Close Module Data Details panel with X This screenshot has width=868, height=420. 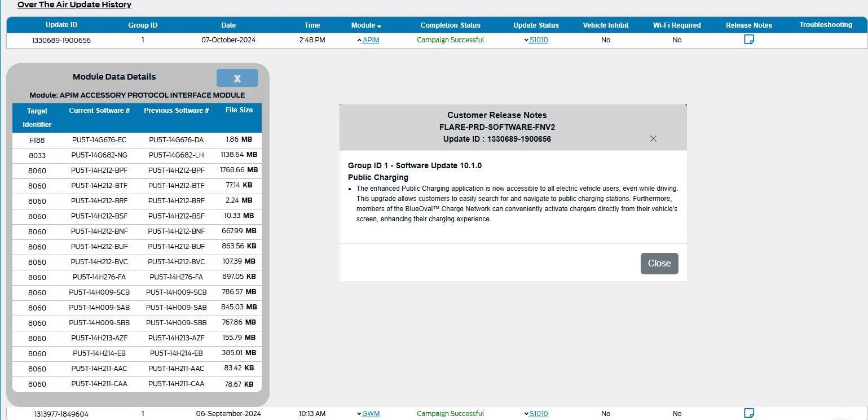(237, 78)
